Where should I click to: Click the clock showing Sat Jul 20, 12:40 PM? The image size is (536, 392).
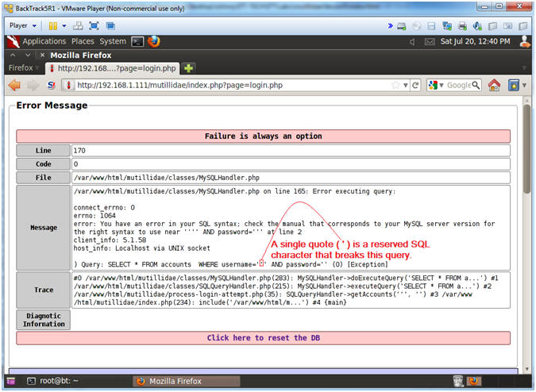coord(475,41)
